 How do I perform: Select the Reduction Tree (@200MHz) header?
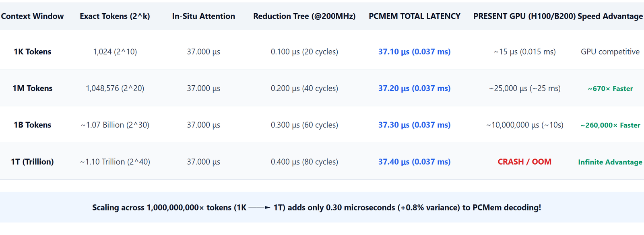(304, 16)
